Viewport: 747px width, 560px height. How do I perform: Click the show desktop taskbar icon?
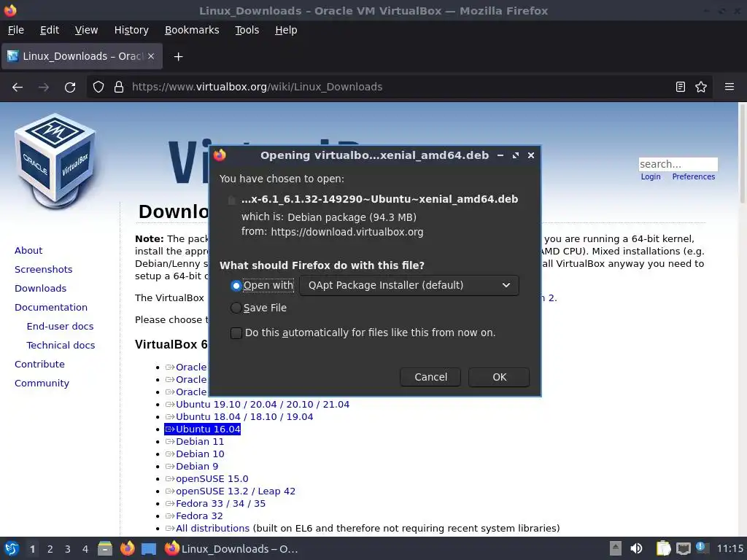149,549
